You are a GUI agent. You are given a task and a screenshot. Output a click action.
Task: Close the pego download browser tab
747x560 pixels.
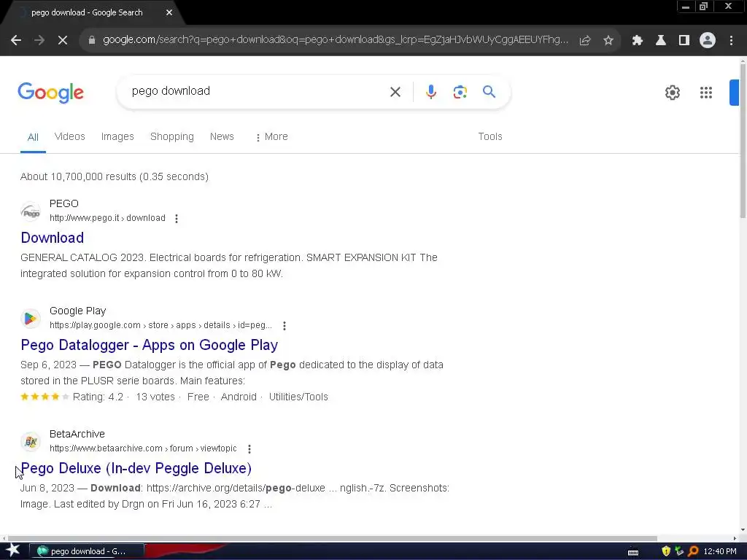pyautogui.click(x=169, y=12)
